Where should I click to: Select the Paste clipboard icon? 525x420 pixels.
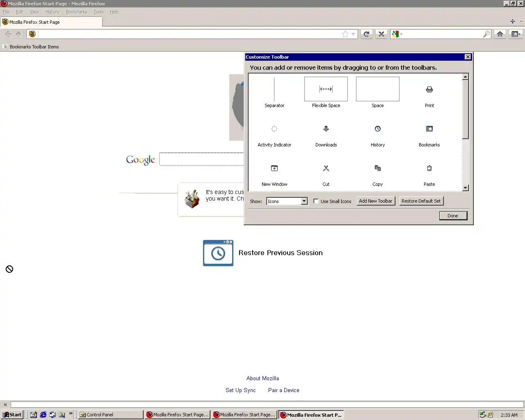click(x=429, y=168)
